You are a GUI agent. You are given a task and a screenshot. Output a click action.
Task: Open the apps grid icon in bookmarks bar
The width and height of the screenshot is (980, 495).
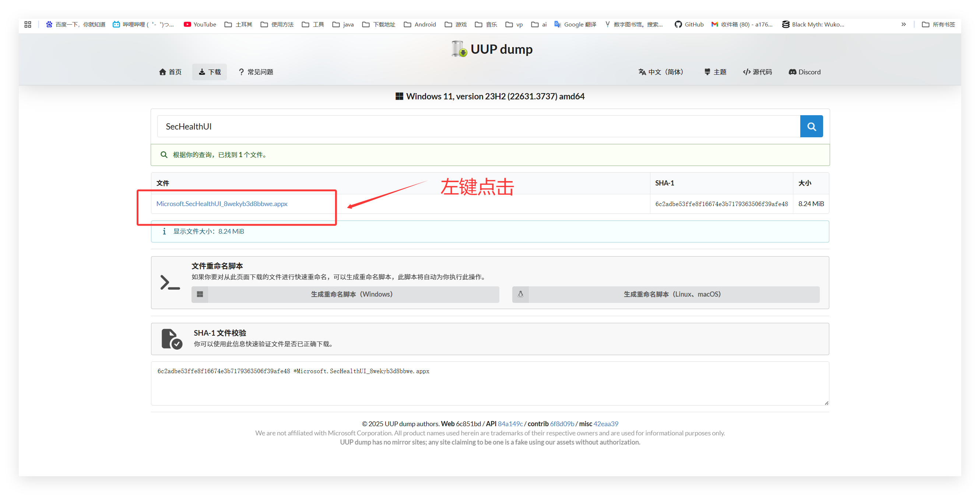point(28,24)
